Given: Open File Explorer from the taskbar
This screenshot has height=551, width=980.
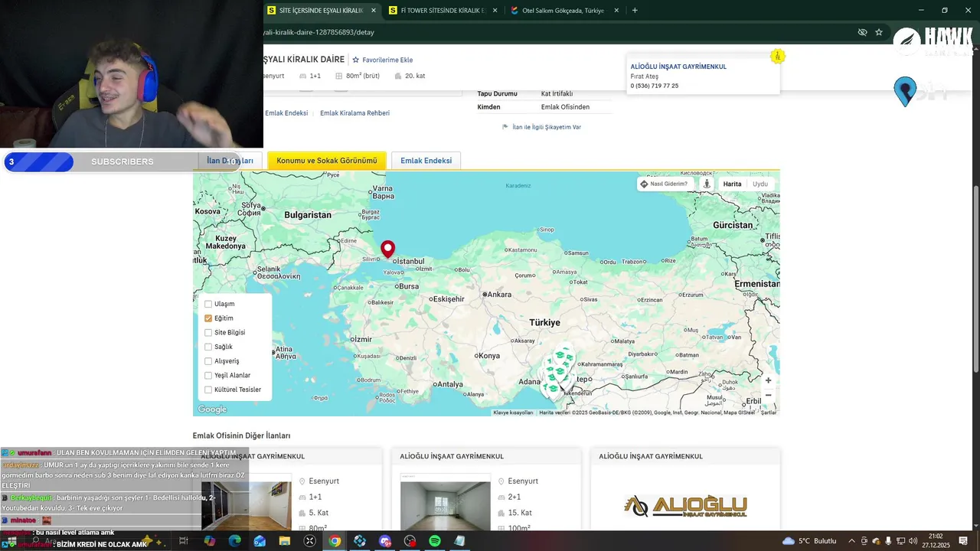Looking at the screenshot, I should tap(285, 541).
